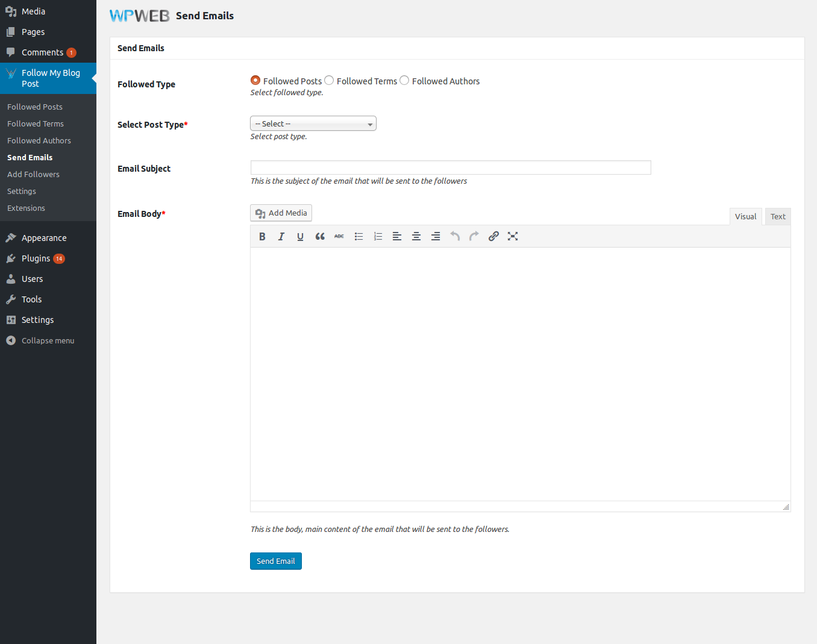Toggle fullscreen editor mode
817x644 pixels.
(513, 237)
